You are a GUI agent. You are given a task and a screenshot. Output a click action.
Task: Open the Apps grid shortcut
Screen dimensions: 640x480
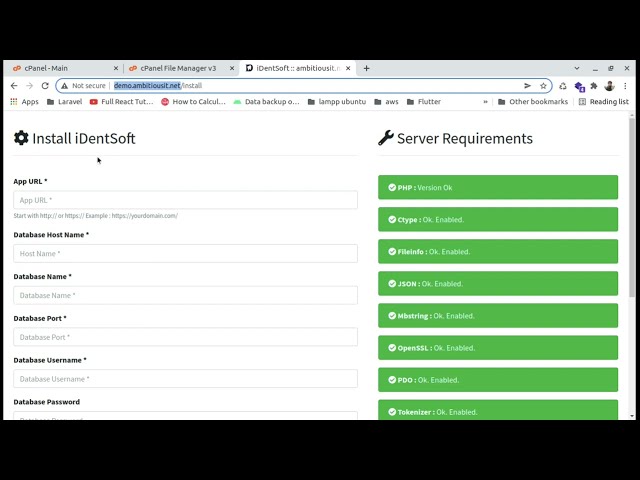[24, 102]
